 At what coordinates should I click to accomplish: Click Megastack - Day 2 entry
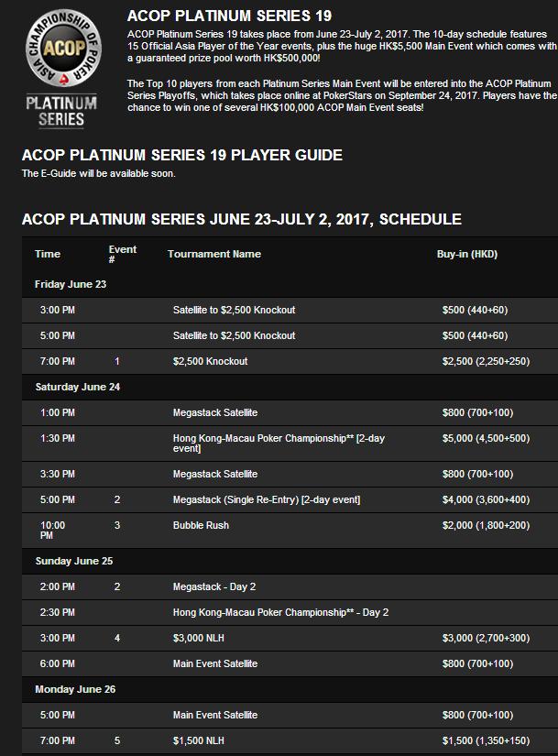214,586
